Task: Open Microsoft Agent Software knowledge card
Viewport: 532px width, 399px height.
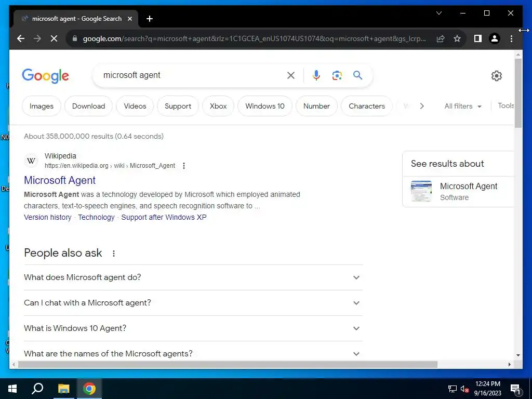Action: point(458,192)
